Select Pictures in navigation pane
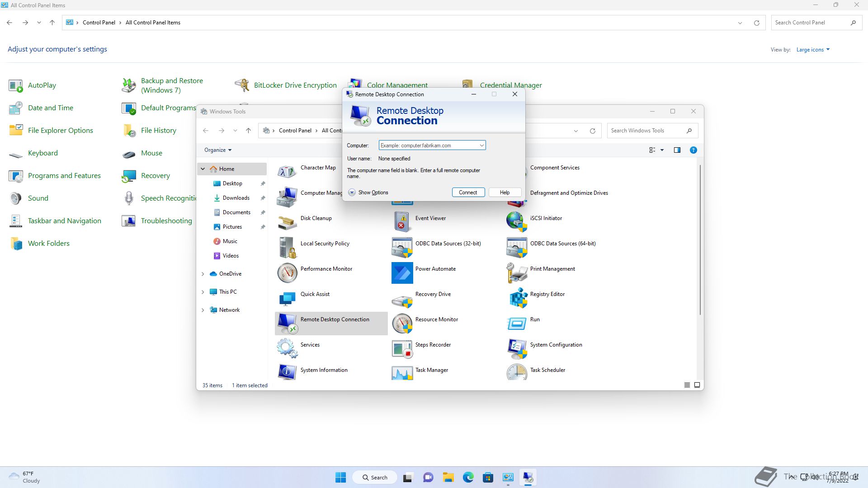This screenshot has height=488, width=868. tap(232, 227)
